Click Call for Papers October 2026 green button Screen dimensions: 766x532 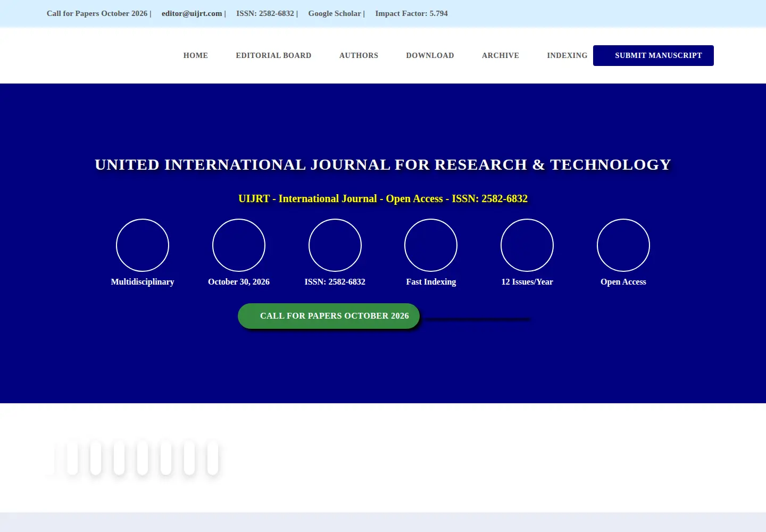click(329, 316)
